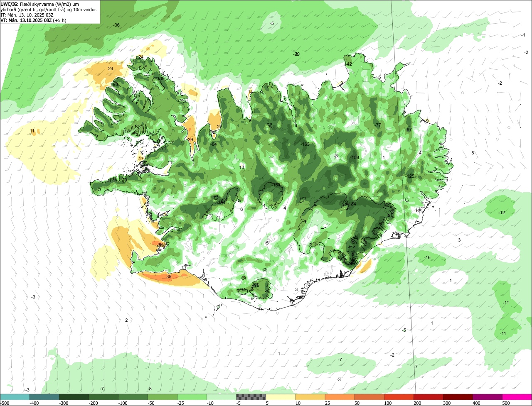The height and width of the screenshot is (406, 532).
Task: Select the darkest green swatch between -300 and -200
Action: [x=74, y=397]
